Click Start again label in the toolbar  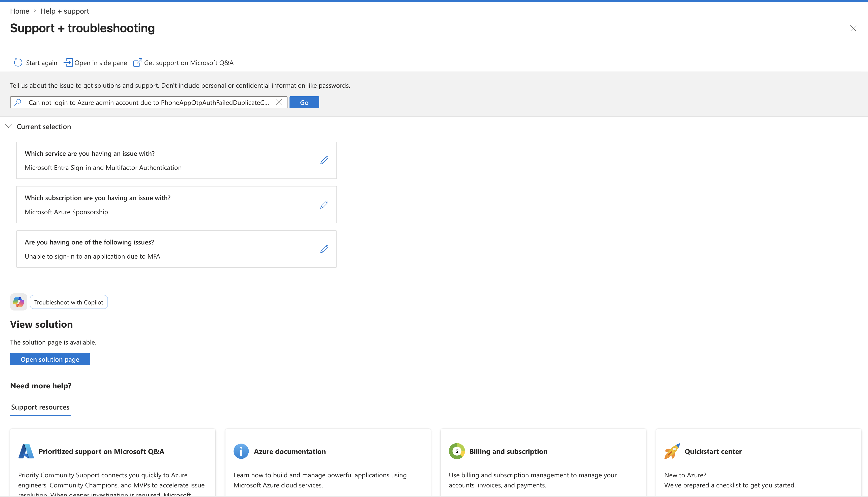pos(42,63)
